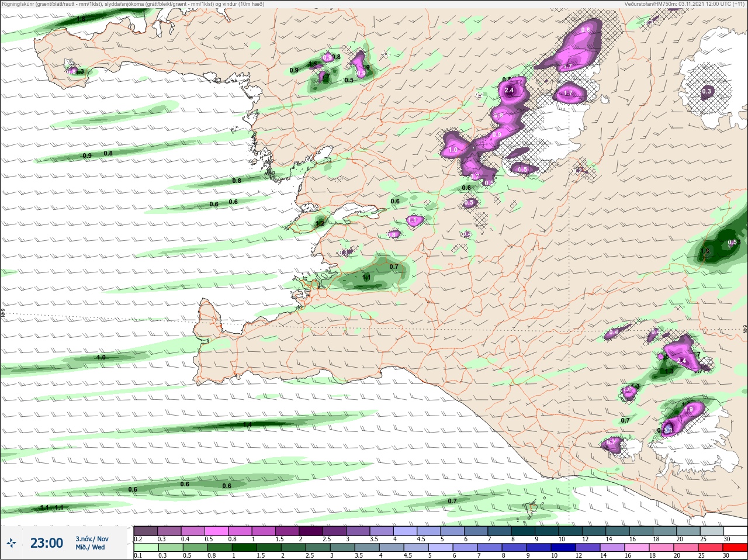
Task: Select the white upper legend swatch after 30
Action: 735,531
